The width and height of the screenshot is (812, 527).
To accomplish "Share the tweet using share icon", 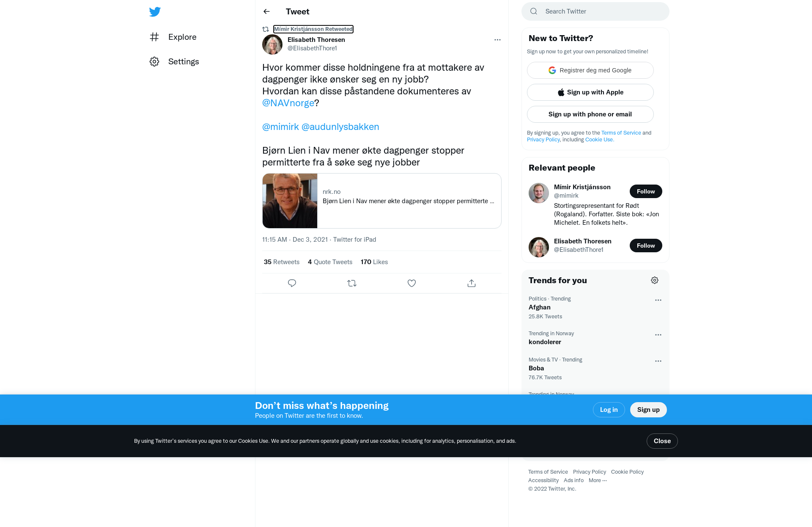I will click(x=472, y=283).
